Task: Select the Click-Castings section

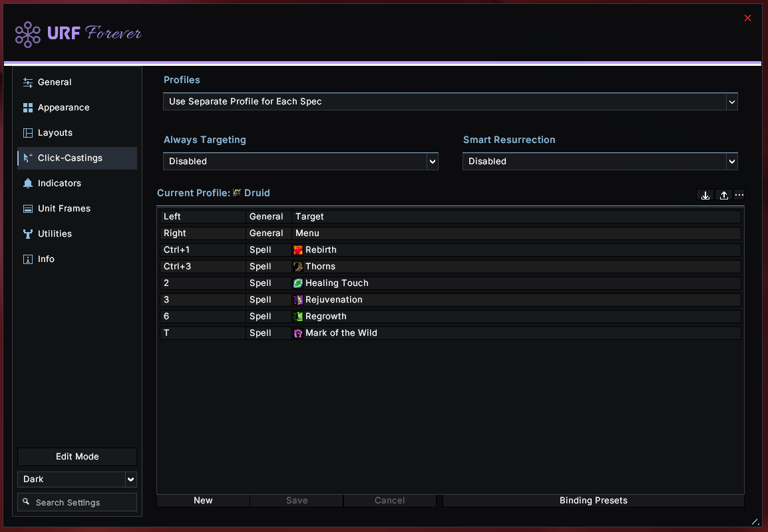Action: 77,158
